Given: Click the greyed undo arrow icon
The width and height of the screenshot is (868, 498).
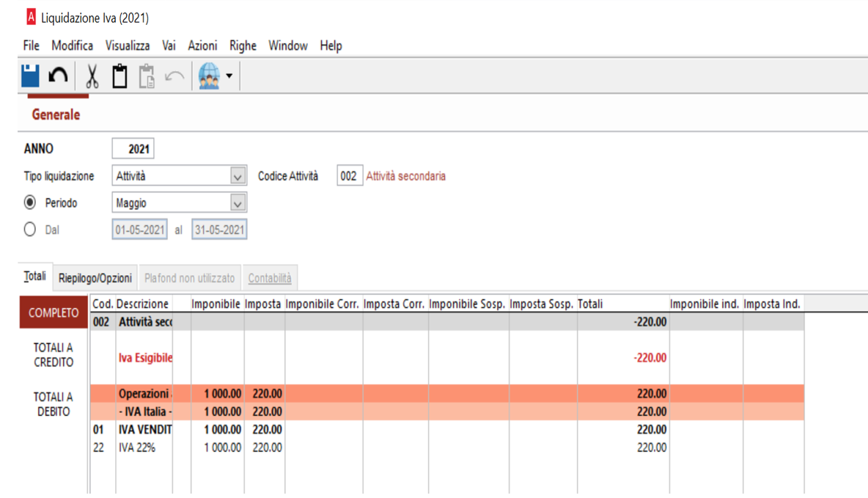Looking at the screenshot, I should coord(174,76).
